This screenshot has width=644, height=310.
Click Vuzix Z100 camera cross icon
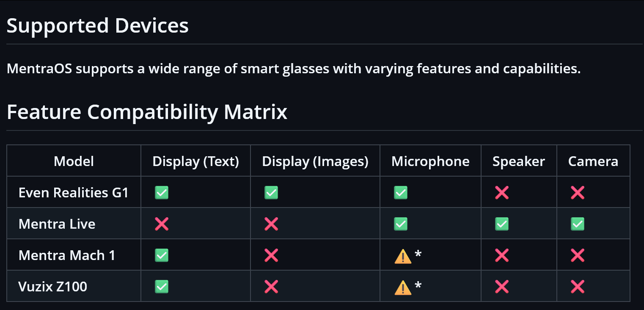[x=578, y=287]
